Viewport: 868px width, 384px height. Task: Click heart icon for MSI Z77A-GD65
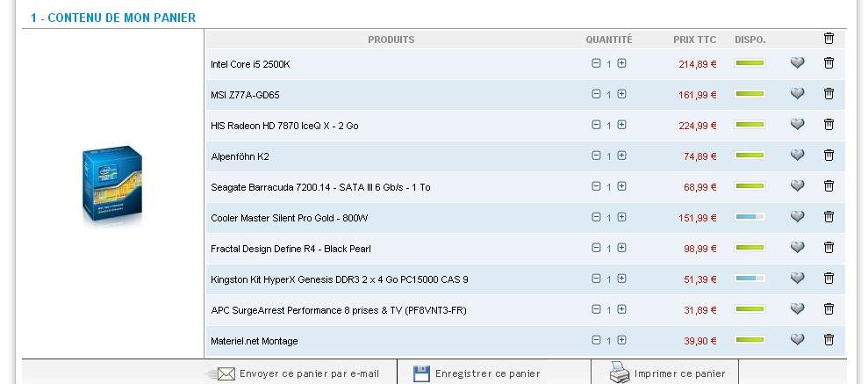(797, 94)
